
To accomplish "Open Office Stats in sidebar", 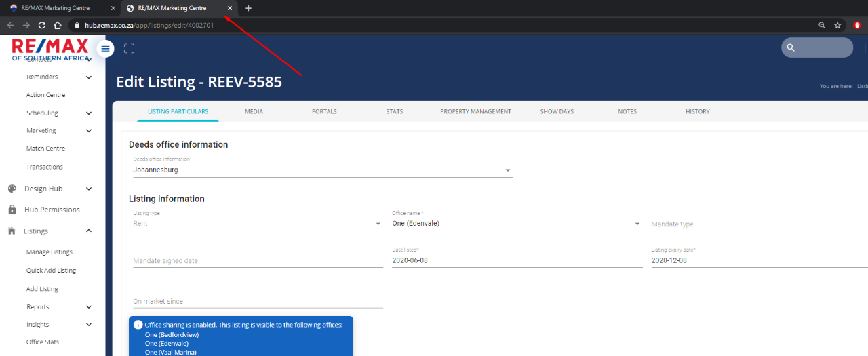I will point(43,342).
